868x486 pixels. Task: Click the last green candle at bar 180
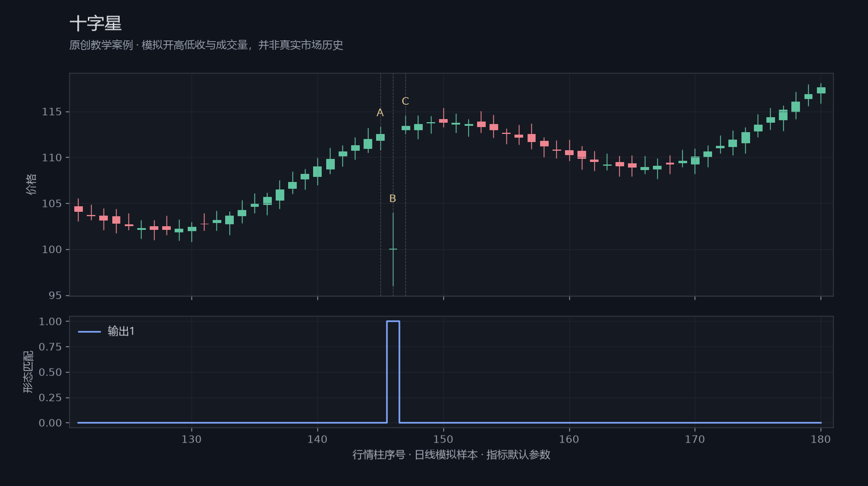pyautogui.click(x=821, y=90)
